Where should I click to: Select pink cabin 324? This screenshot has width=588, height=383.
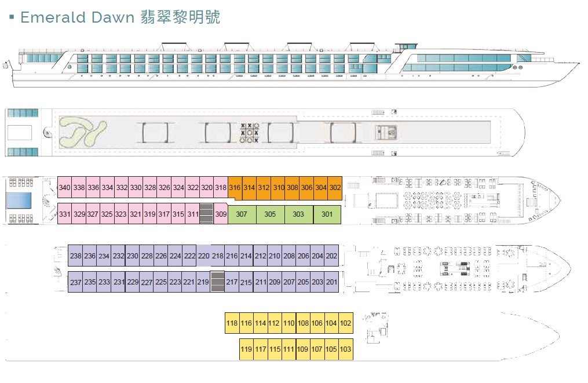pos(178,187)
